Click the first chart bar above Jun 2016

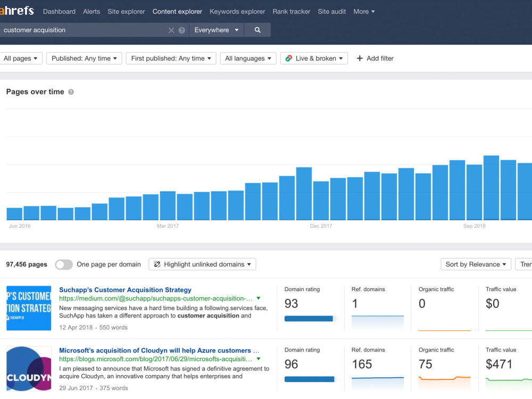tap(14, 214)
